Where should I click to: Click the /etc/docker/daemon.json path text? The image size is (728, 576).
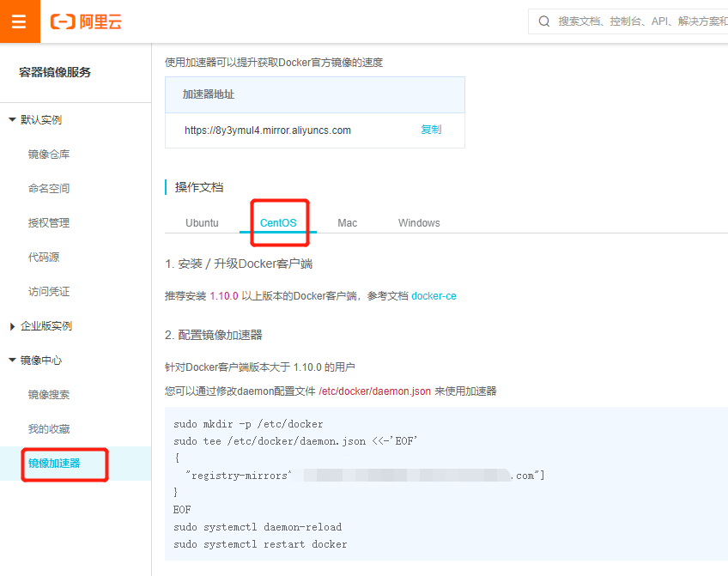pos(374,391)
